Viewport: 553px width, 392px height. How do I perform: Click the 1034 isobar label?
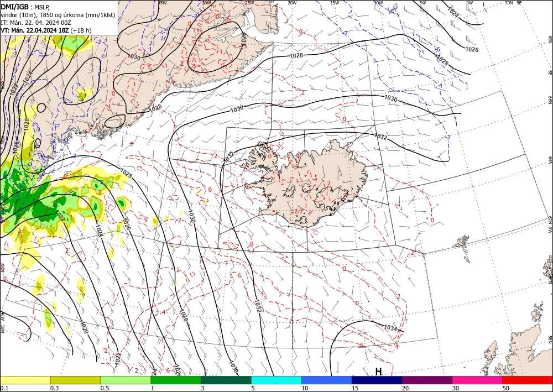coord(390,328)
